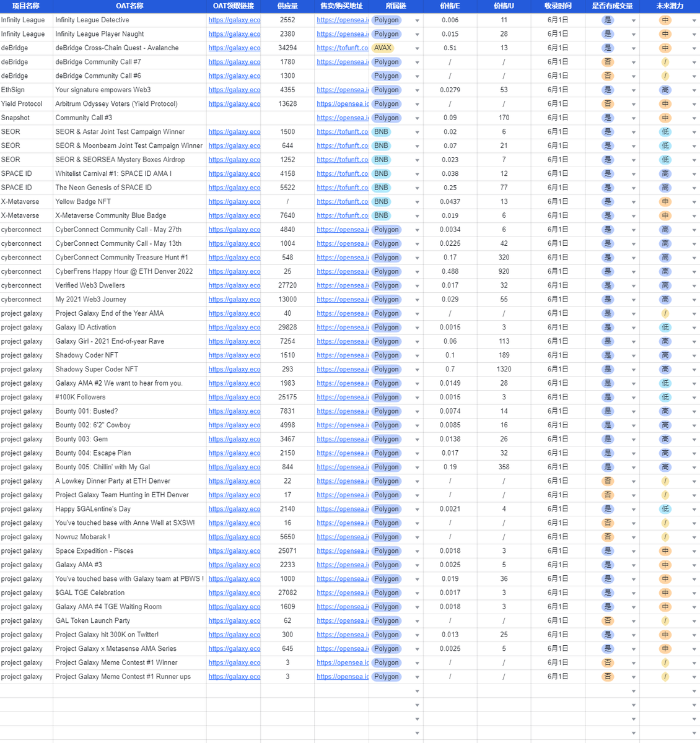The width and height of the screenshot is (700, 743).
Task: Open galaxy.eco link for deBridge Community Call #6
Action: 234,76
